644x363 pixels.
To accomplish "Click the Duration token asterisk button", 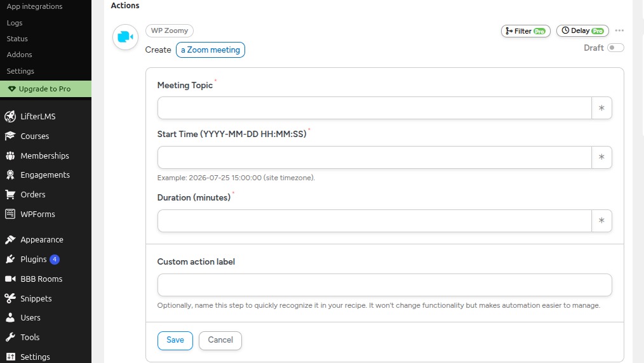I will click(601, 221).
